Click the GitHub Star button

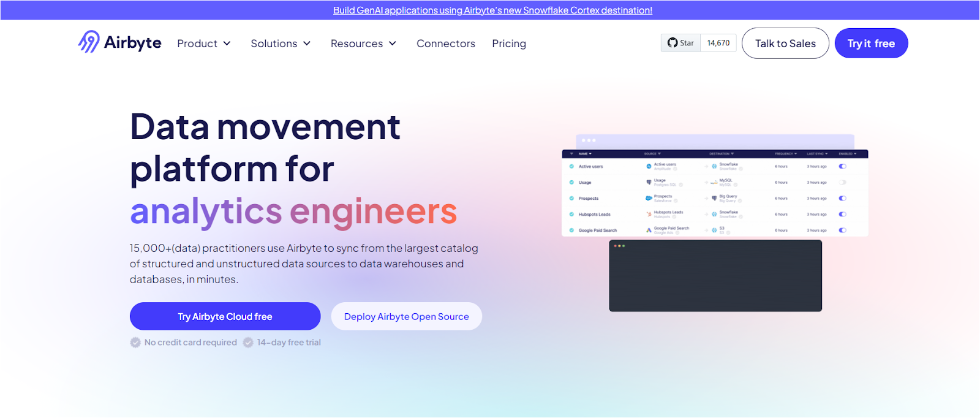click(680, 43)
